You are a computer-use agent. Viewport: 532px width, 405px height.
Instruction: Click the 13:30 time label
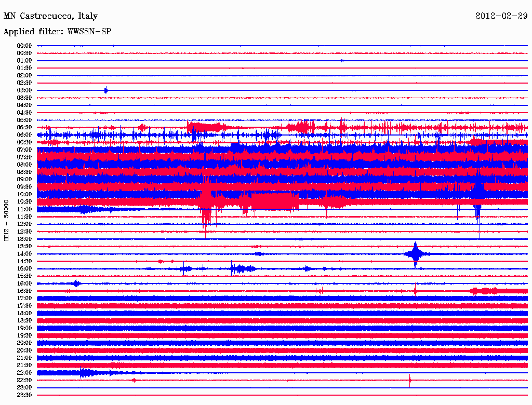24,246
